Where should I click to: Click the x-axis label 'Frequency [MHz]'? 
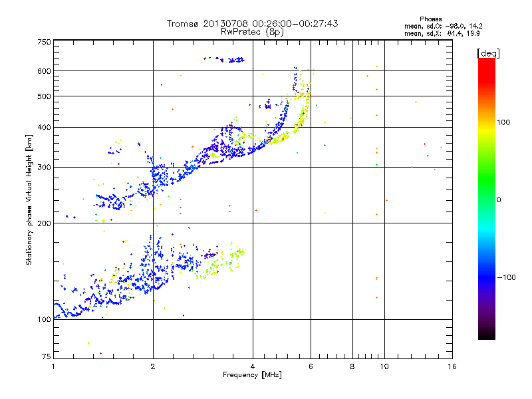tap(252, 375)
